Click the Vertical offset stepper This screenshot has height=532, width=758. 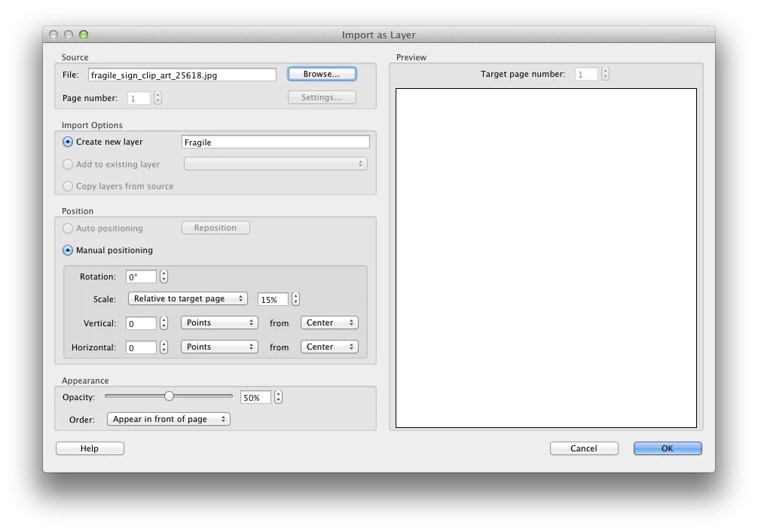pos(164,323)
